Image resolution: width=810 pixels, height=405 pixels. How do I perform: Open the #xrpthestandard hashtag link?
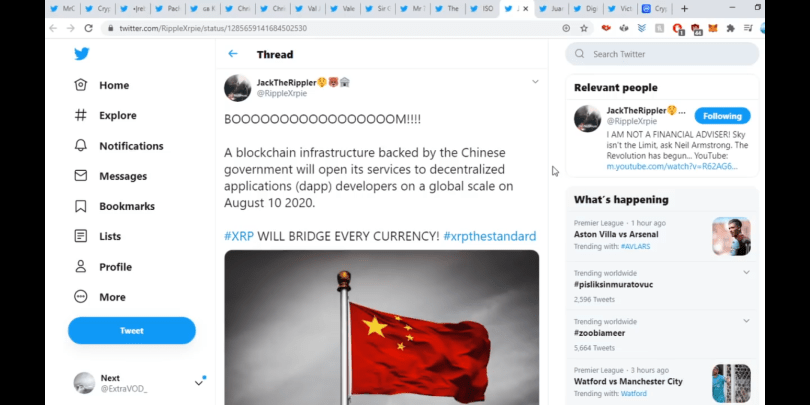tap(490, 237)
